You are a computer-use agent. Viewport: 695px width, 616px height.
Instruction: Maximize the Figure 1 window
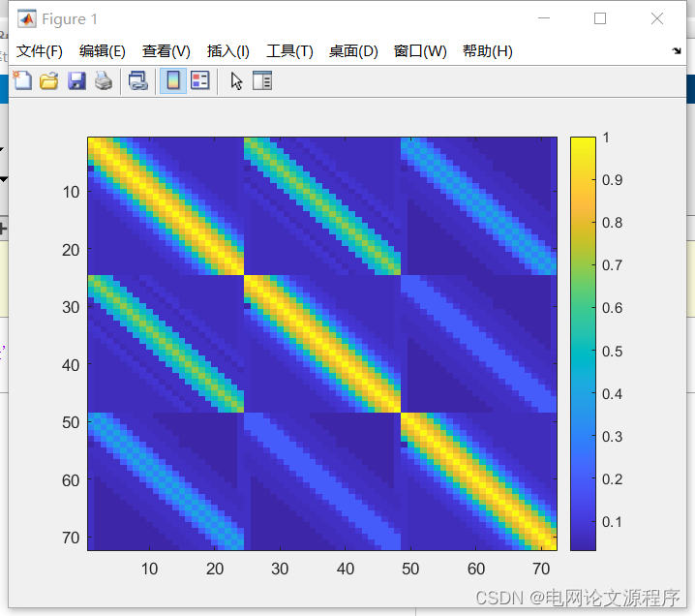[600, 18]
